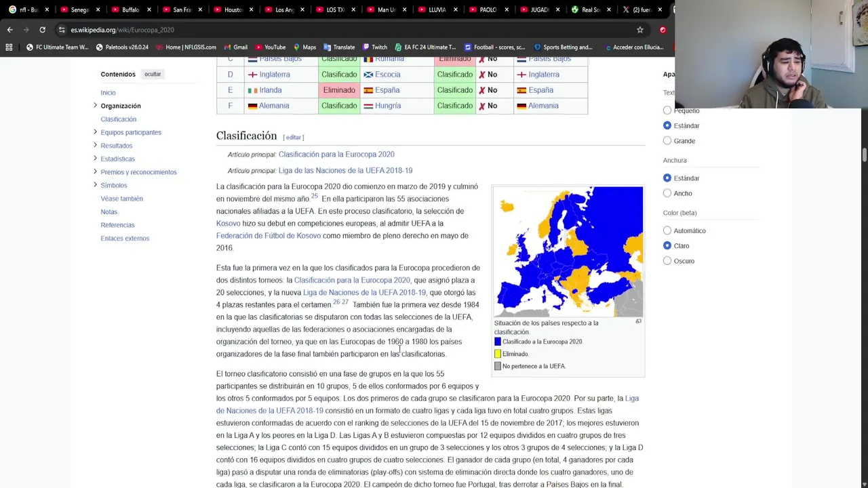
Task: Reload the Eurocopa 2020 page
Action: tap(42, 30)
